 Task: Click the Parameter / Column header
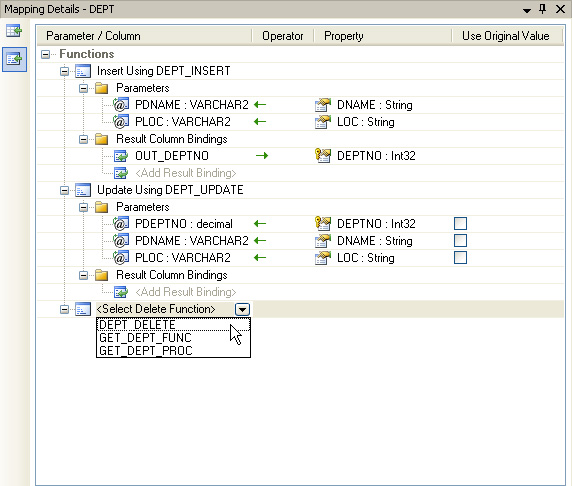tap(144, 36)
